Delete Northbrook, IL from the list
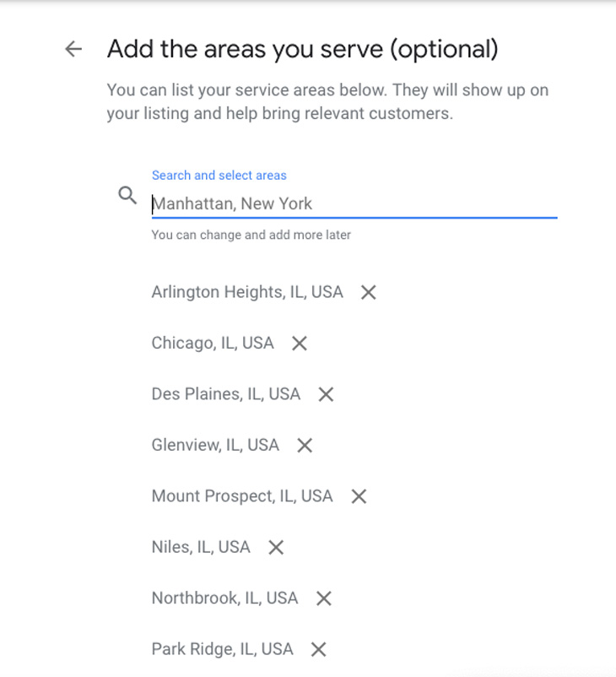The height and width of the screenshot is (677, 616). click(x=323, y=598)
